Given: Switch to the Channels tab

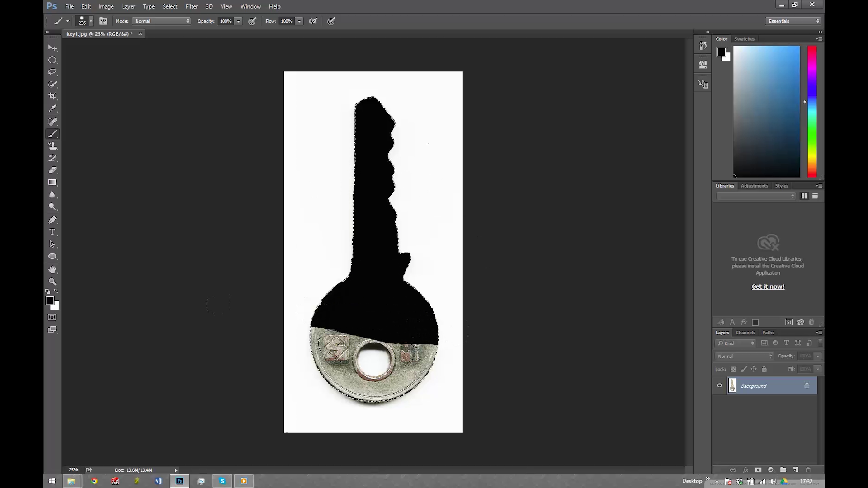Looking at the screenshot, I should 745,333.
